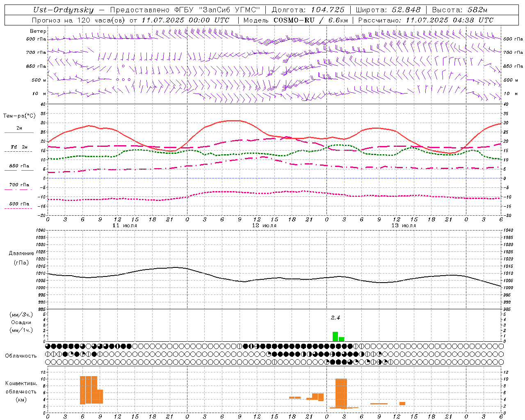The height and width of the screenshot is (420, 525).
Task: Select the longitude value Долгота: 104.725
Action: tap(308, 10)
